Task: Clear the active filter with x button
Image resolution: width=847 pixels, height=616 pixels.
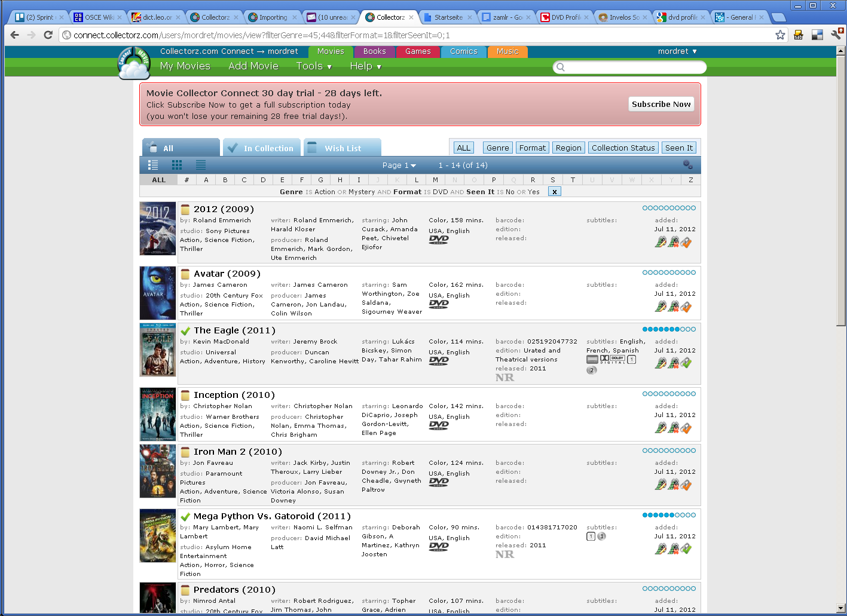Action: point(555,192)
